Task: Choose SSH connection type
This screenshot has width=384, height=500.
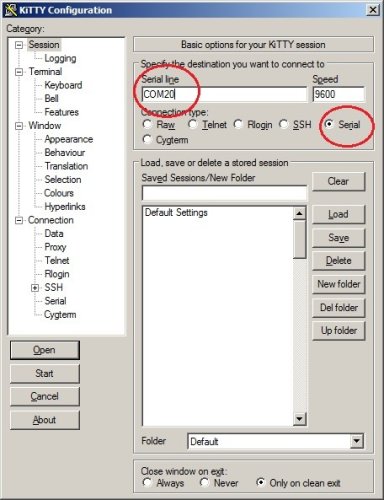Action: click(x=284, y=124)
